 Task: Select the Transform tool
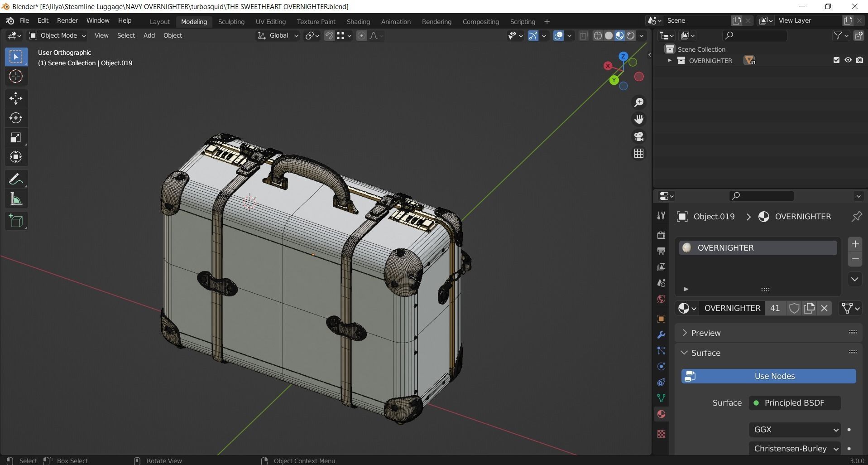pyautogui.click(x=16, y=157)
